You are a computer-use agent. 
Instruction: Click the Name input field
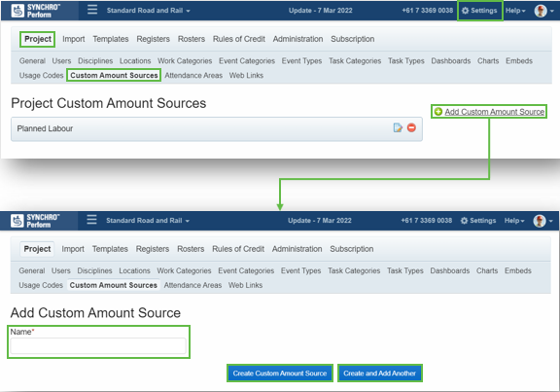(x=98, y=346)
